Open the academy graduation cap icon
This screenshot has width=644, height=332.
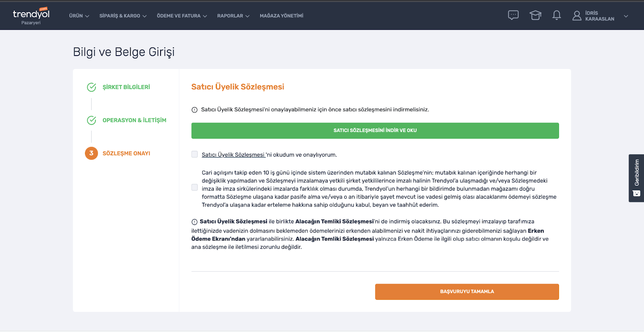pyautogui.click(x=535, y=15)
